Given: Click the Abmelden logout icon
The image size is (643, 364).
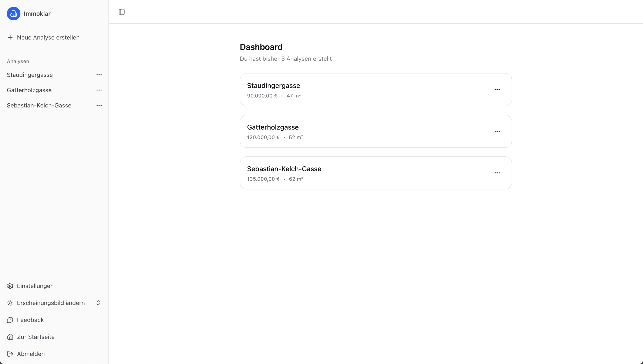Looking at the screenshot, I should [x=10, y=354].
